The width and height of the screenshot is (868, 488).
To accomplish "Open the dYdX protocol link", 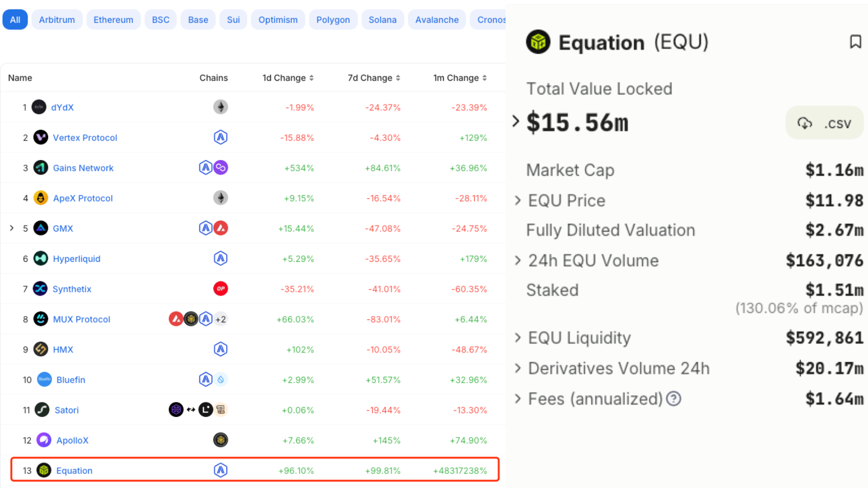I will point(62,107).
